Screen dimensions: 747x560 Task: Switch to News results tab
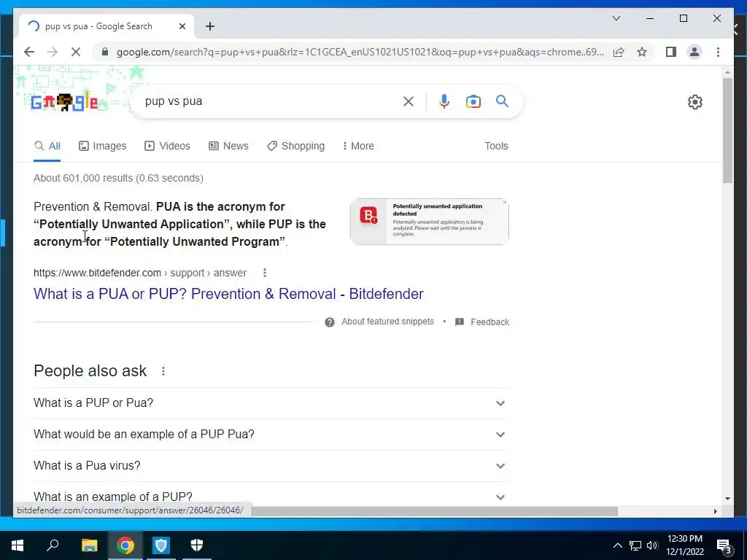click(228, 146)
